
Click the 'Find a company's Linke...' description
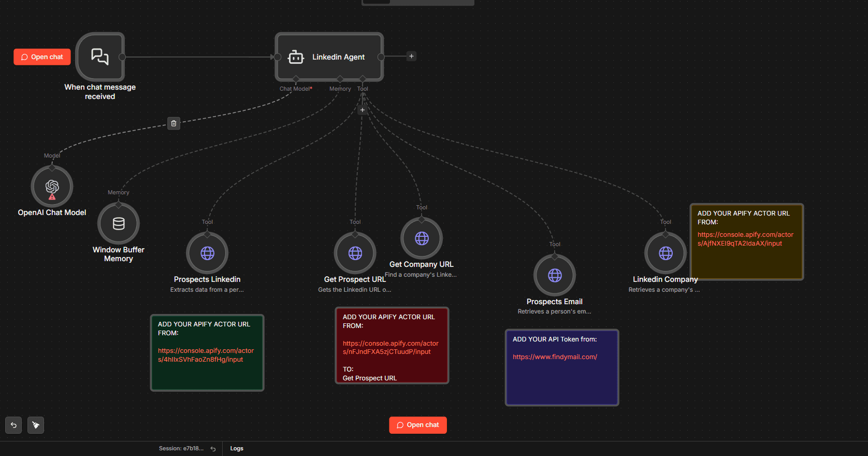421,275
